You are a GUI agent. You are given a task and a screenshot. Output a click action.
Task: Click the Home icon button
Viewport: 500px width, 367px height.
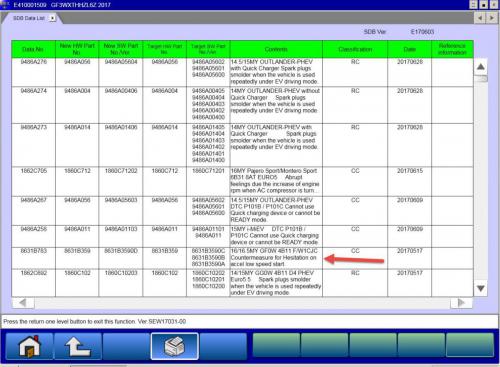point(29,346)
